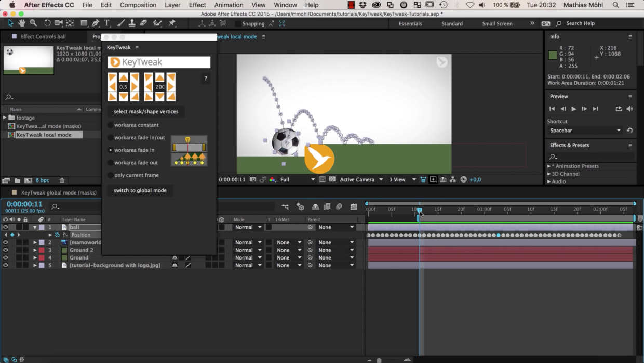Click the 8 bpc color depth button
The image size is (644, 363).
pyautogui.click(x=43, y=180)
